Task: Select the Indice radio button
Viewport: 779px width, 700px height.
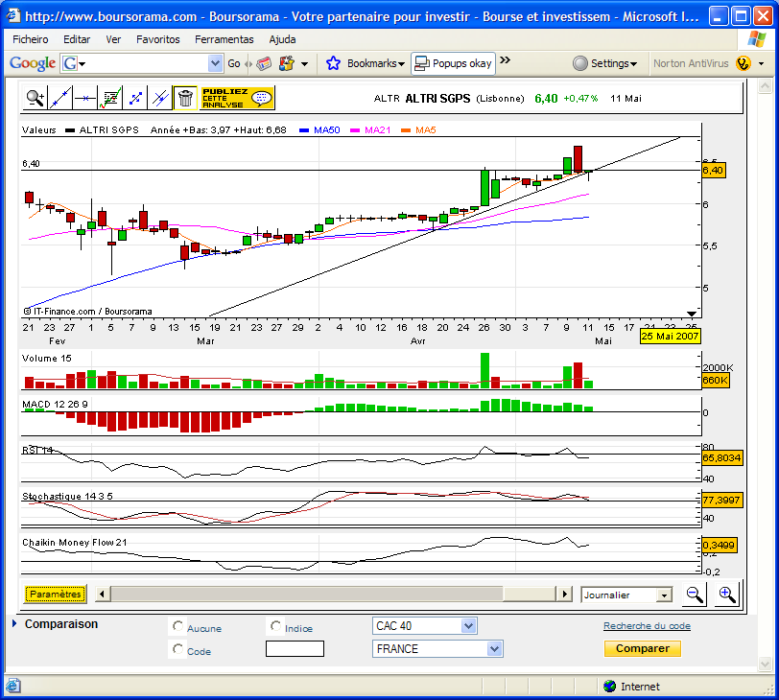Action: tap(275, 626)
